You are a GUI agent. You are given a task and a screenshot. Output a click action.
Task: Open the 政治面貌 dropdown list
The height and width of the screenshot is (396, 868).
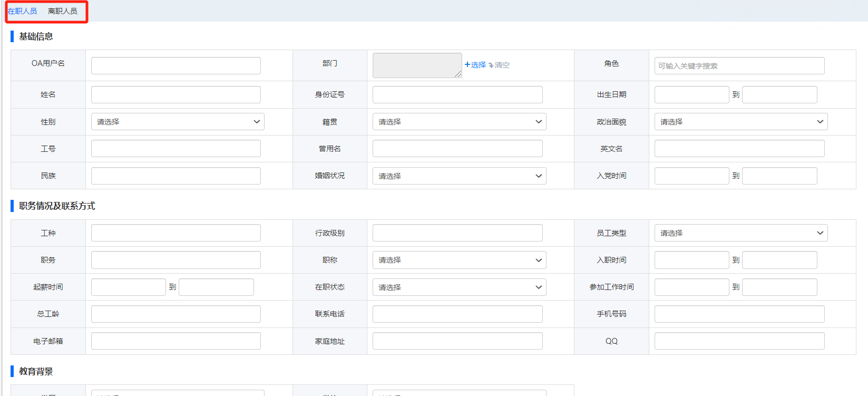pos(740,122)
